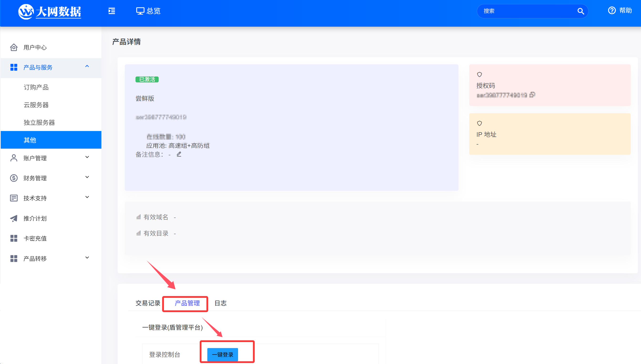This screenshot has height=364, width=641.
Task: Click the 卡密充值 grid icon
Action: (14, 238)
